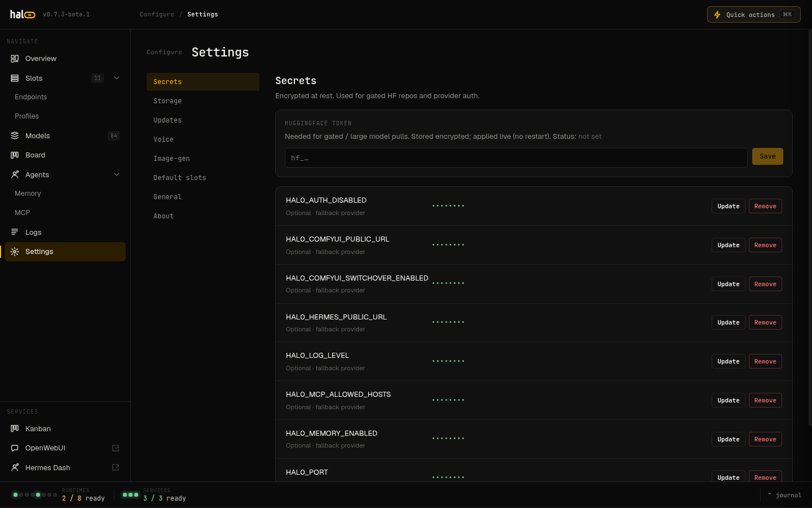Click the Slots count badge 11
Image resolution: width=812 pixels, height=508 pixels.
pos(98,78)
